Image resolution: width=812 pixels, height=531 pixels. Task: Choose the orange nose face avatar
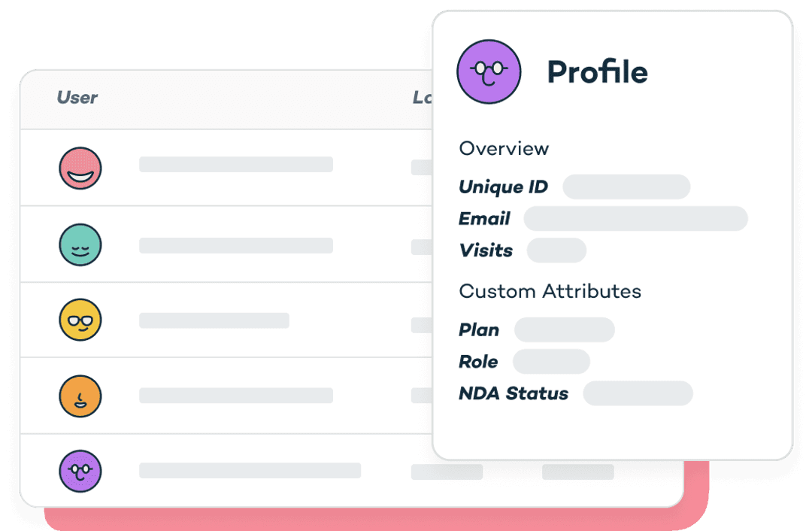tap(80, 396)
